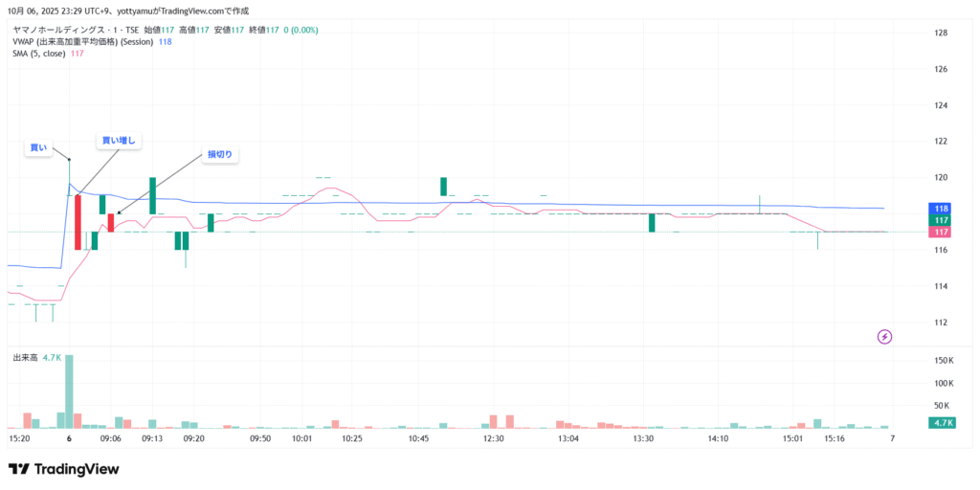This screenshot has width=980, height=490.
Task: Click the 150K volume axis label
Action: (x=943, y=360)
